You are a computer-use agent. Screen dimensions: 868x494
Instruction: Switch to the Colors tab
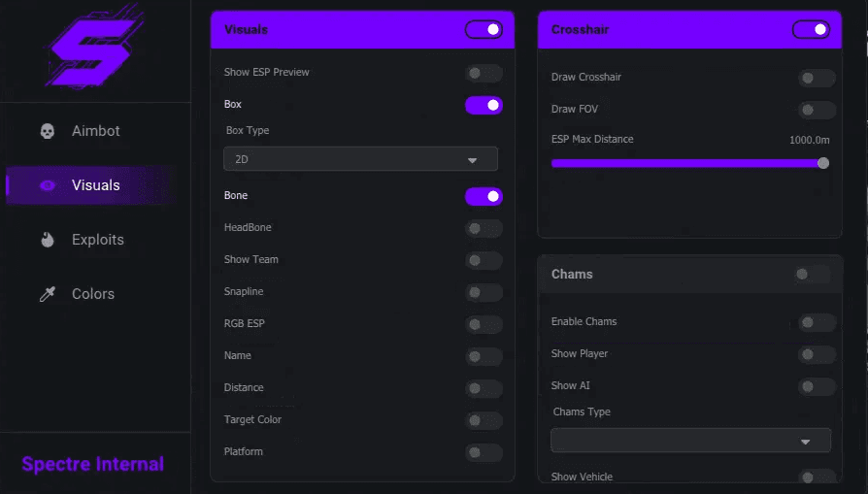91,294
